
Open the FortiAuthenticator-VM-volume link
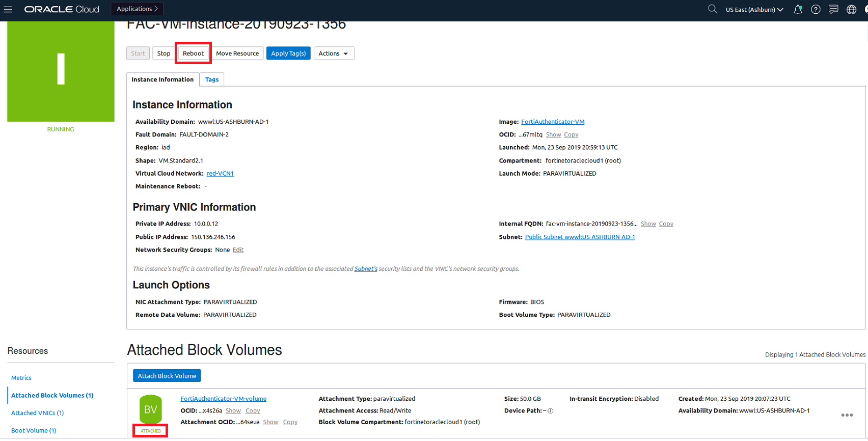click(224, 399)
